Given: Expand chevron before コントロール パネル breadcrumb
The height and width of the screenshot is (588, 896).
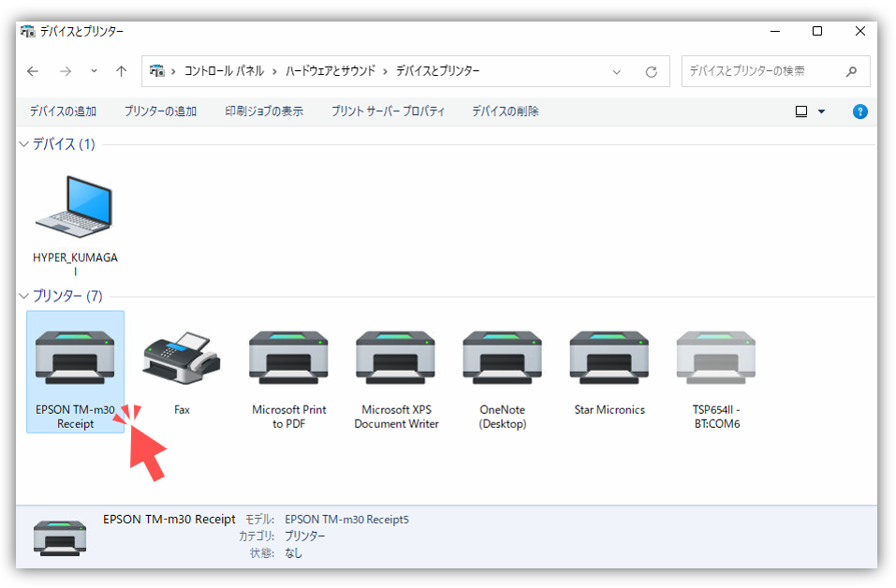Looking at the screenshot, I should click(x=173, y=71).
